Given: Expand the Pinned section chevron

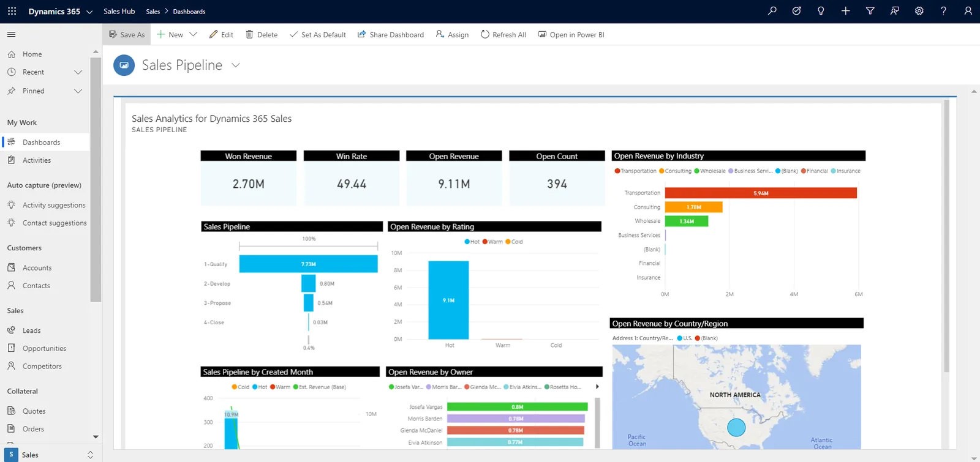Looking at the screenshot, I should (x=78, y=91).
